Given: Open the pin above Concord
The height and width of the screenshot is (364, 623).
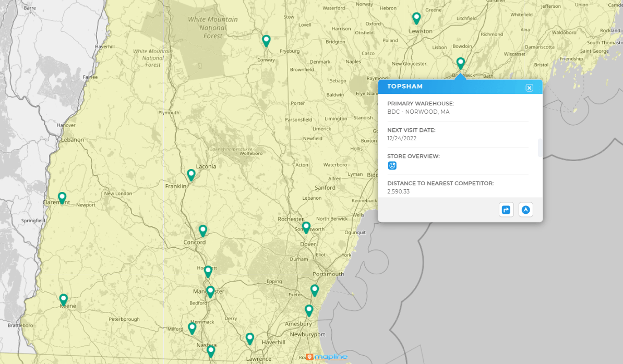Looking at the screenshot, I should [203, 230].
